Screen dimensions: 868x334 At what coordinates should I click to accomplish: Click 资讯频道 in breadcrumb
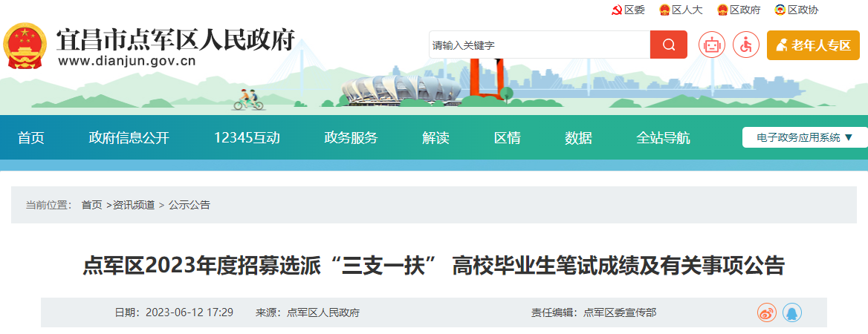(134, 205)
